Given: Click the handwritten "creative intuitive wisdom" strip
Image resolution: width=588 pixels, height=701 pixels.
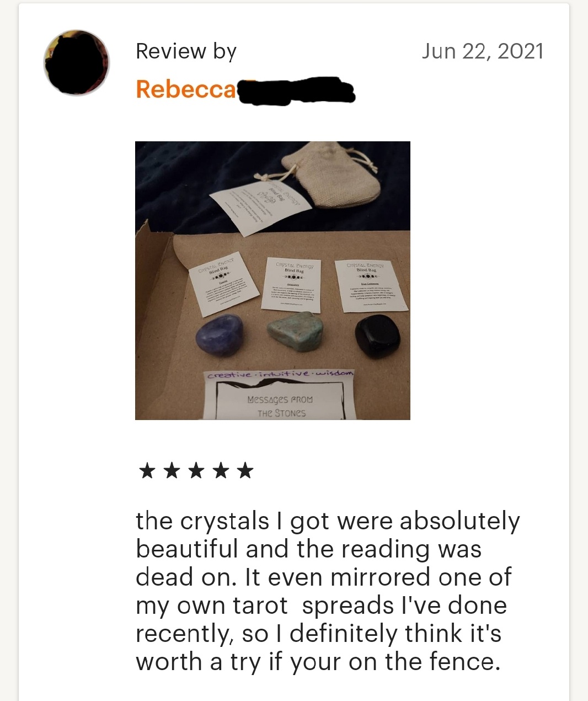Looking at the screenshot, I should tap(280, 375).
